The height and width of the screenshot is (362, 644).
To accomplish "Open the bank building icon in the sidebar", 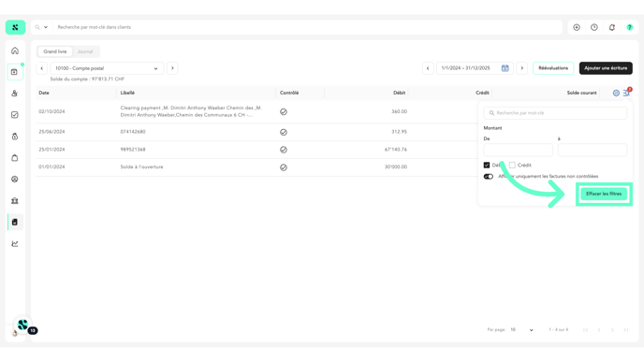I will pos(15,201).
